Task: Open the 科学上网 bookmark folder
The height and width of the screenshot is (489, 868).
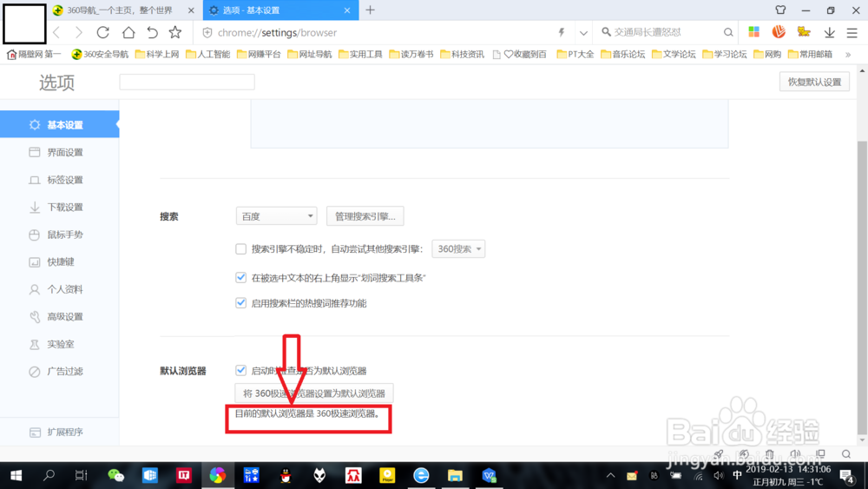Action: (x=157, y=54)
